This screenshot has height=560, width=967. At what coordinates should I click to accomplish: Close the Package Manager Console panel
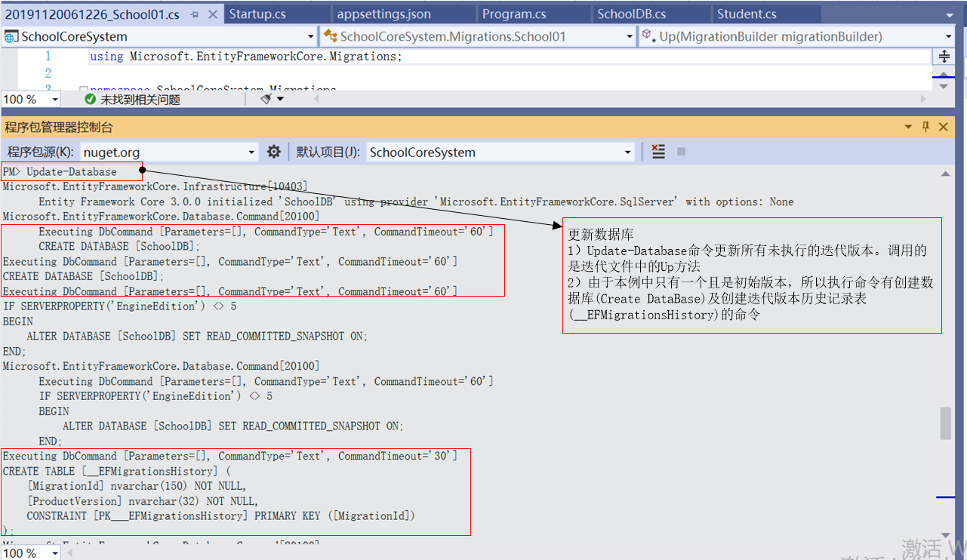[944, 127]
